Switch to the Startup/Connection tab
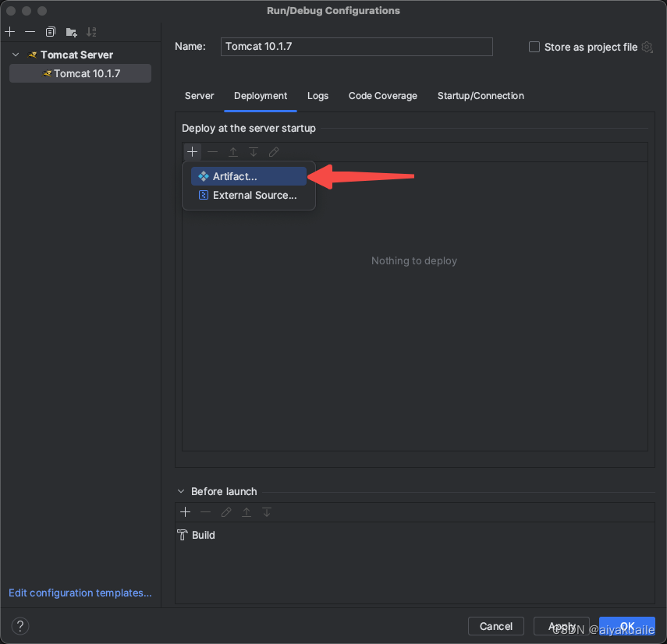 [481, 96]
